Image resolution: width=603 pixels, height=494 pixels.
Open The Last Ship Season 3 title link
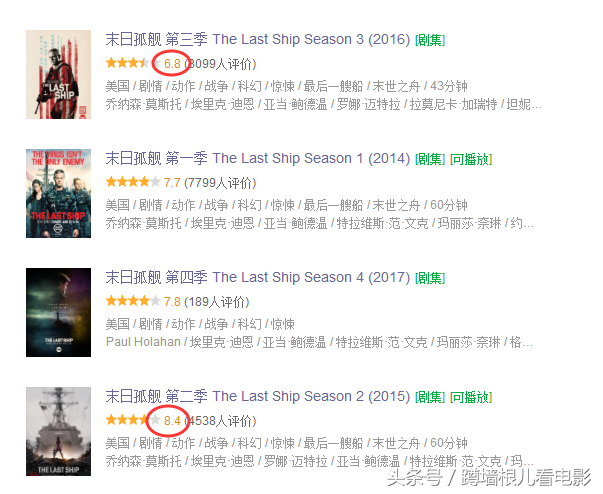coord(258,39)
